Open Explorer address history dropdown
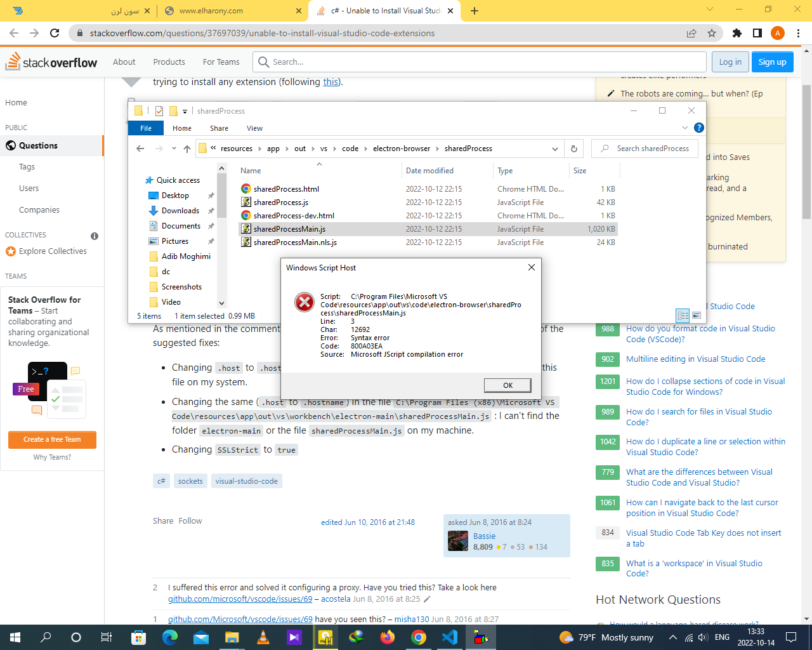The width and height of the screenshot is (812, 650). click(x=555, y=149)
